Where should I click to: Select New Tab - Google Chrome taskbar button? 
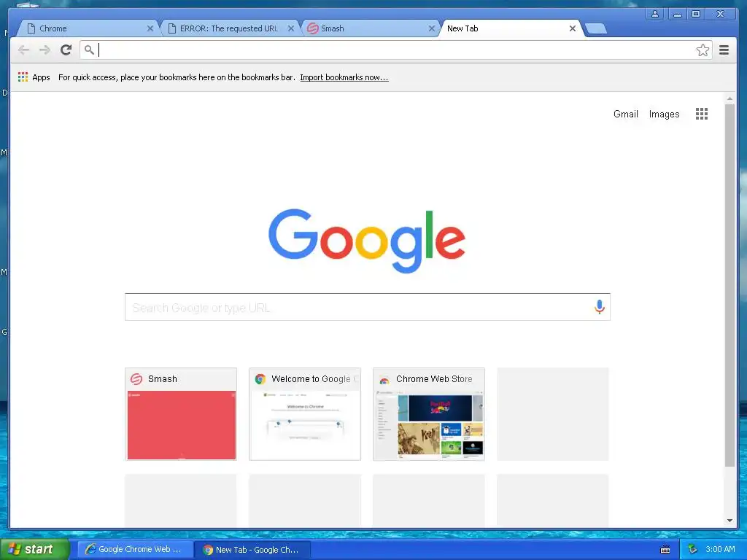pos(253,550)
